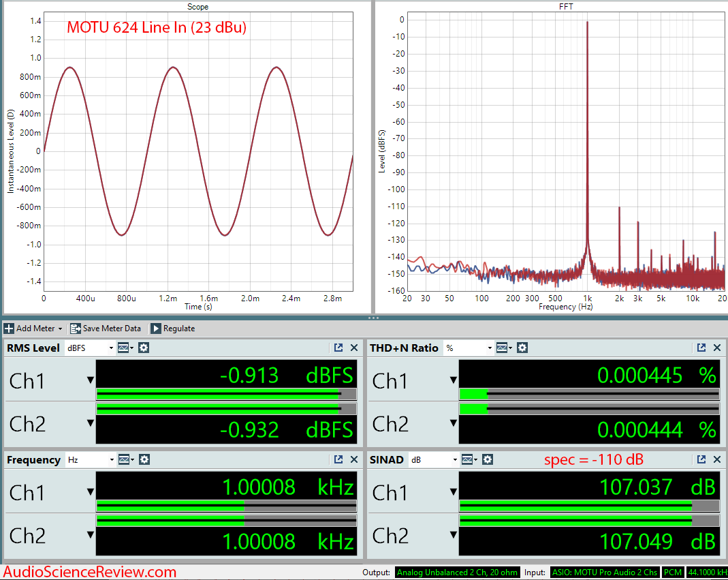This screenshot has height=580, width=728.
Task: Open the RMS Level dBFS unit dropdown
Action: point(90,348)
